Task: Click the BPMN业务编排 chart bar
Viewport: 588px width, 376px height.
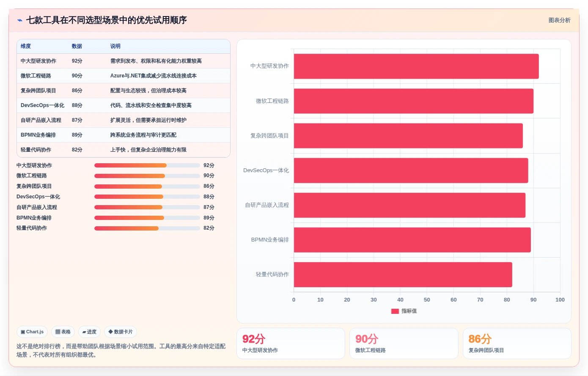Action: pyautogui.click(x=412, y=240)
